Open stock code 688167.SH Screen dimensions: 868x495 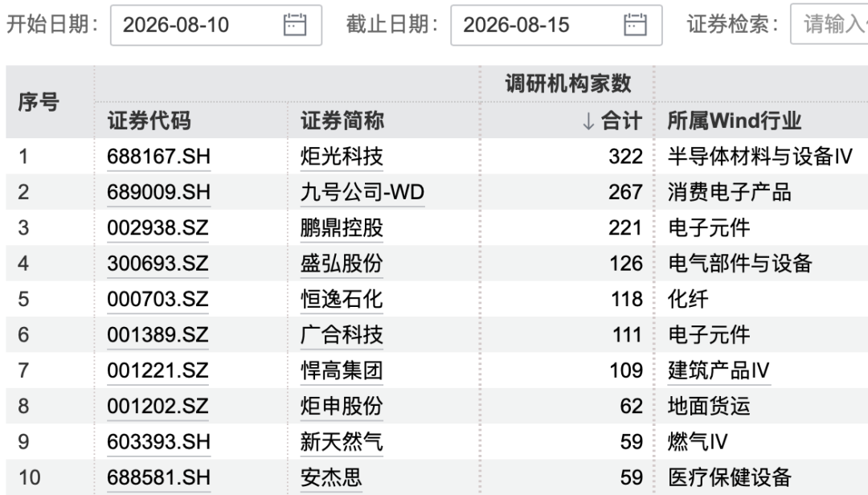(x=159, y=157)
